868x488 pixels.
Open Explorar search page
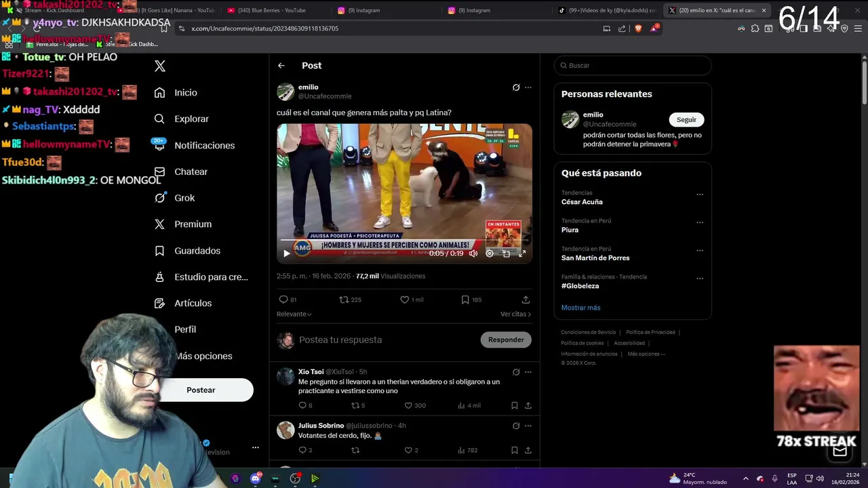click(181, 119)
